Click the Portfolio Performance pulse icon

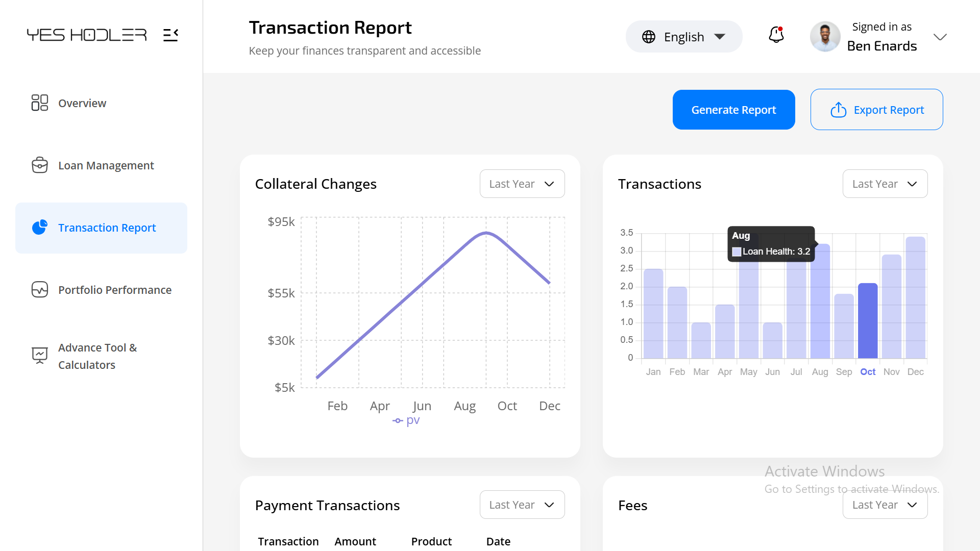[39, 290]
